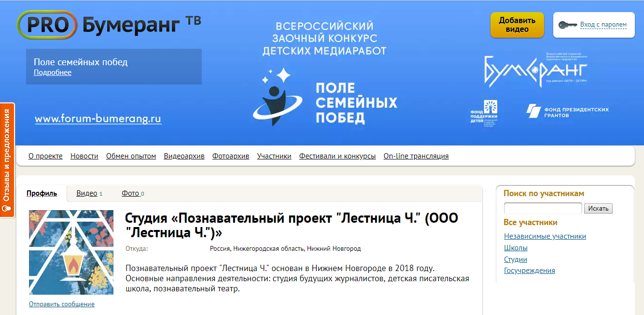The height and width of the screenshot is (315, 644).
Task: Switch to the Видео tab
Action: click(87, 193)
